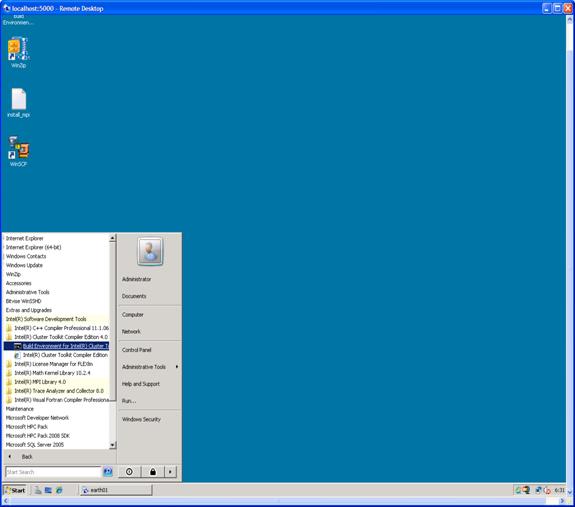Click Remote Desktop horizontal scrollbar right arrow

pyautogui.click(x=562, y=501)
